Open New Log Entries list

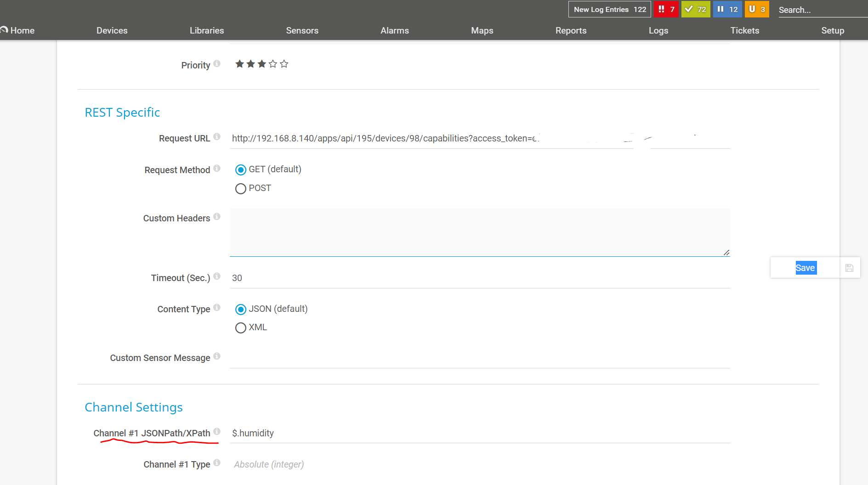click(609, 9)
